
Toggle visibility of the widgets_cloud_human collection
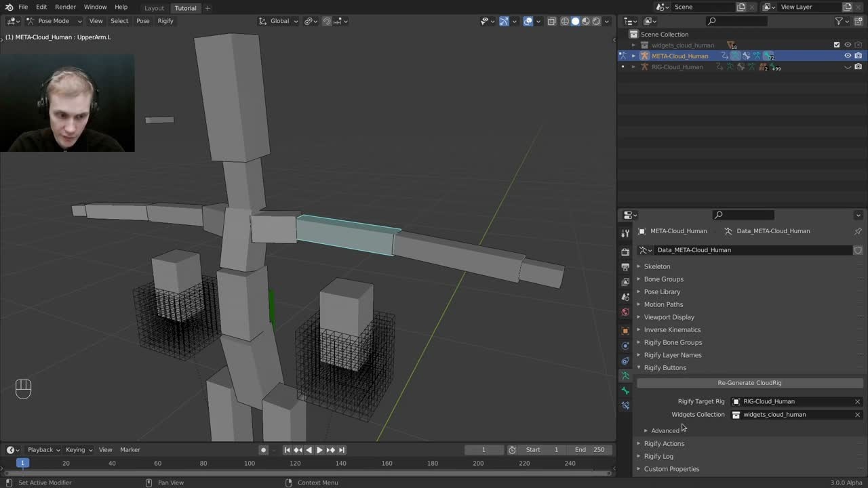(x=848, y=45)
